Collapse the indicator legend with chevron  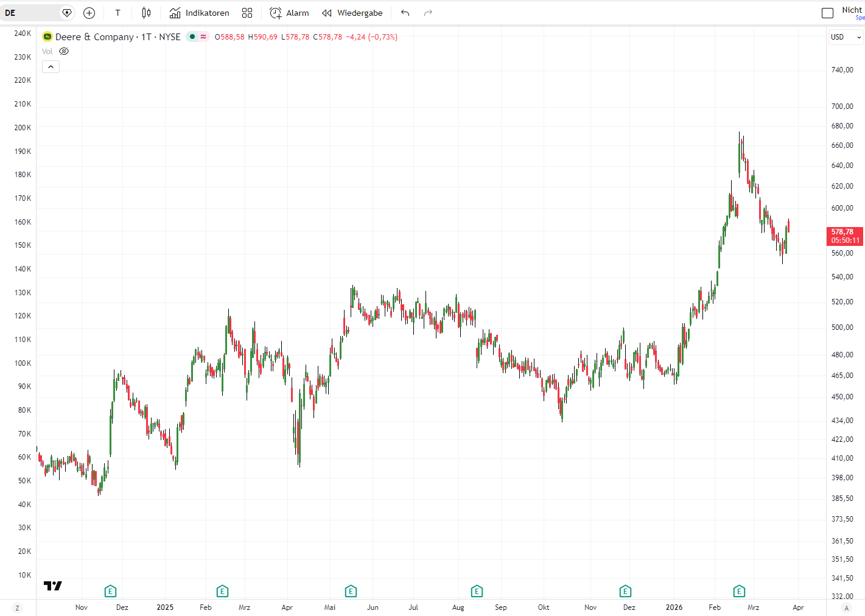51,66
